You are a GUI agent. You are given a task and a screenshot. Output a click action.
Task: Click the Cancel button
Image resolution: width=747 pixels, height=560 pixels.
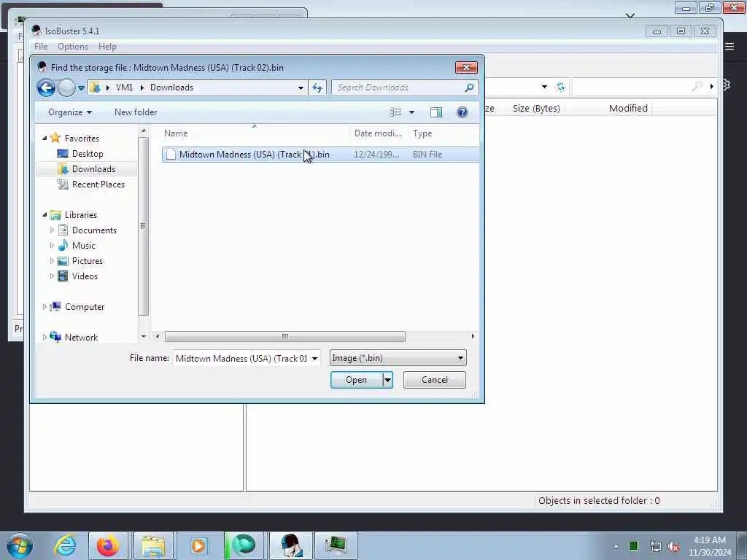(435, 380)
